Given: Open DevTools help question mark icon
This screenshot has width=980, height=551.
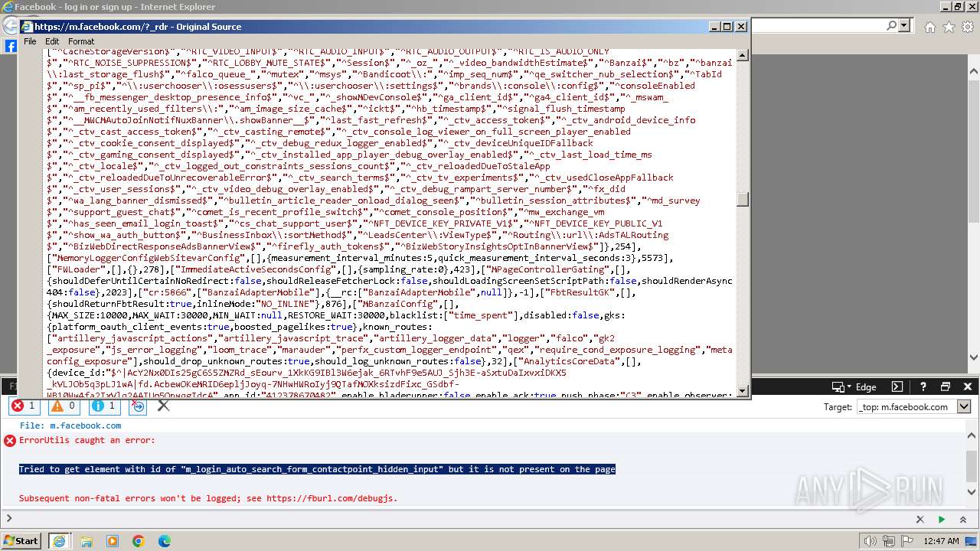Looking at the screenshot, I should [924, 386].
